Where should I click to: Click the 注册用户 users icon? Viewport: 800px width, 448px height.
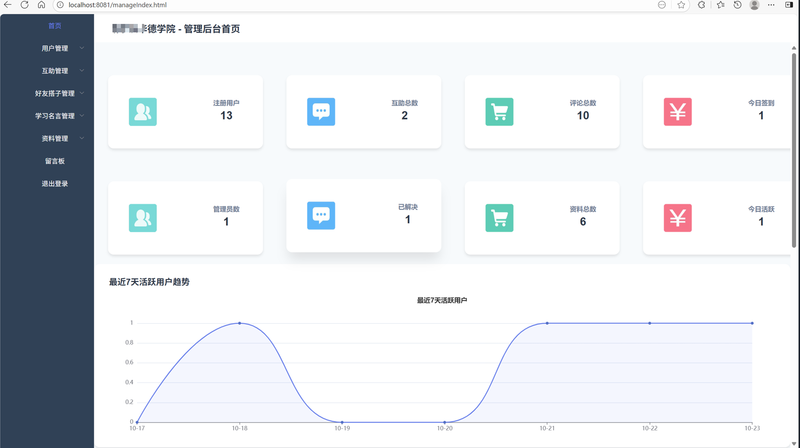(143, 111)
